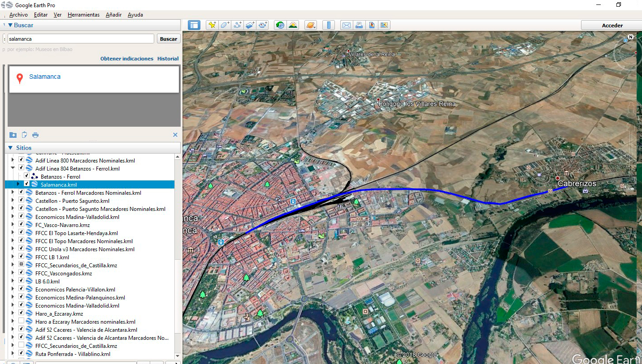Uncheck the Betanzos - Ferrol path checkbox
This screenshot has height=364, width=642.
coord(26,176)
